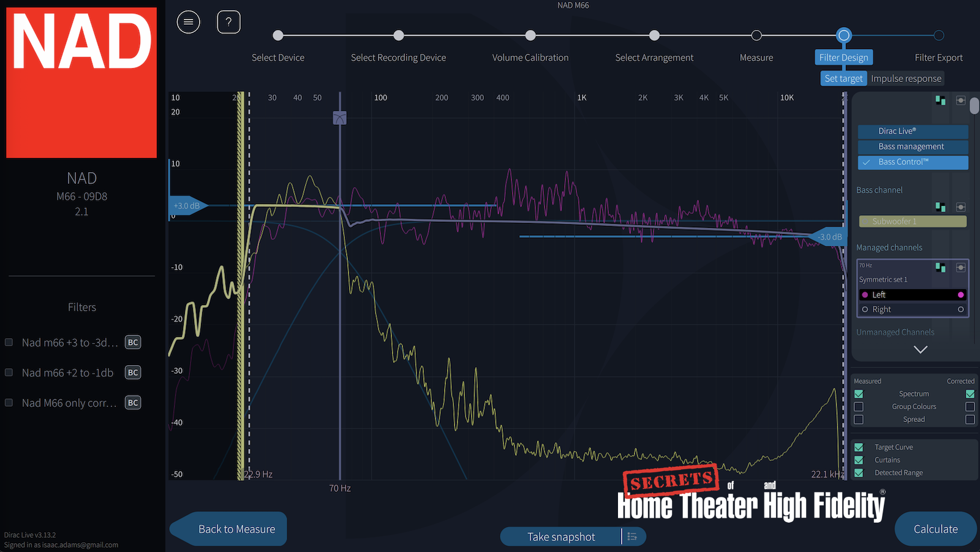
Task: Click channel panel vertical scrollbar
Action: pyautogui.click(x=974, y=105)
